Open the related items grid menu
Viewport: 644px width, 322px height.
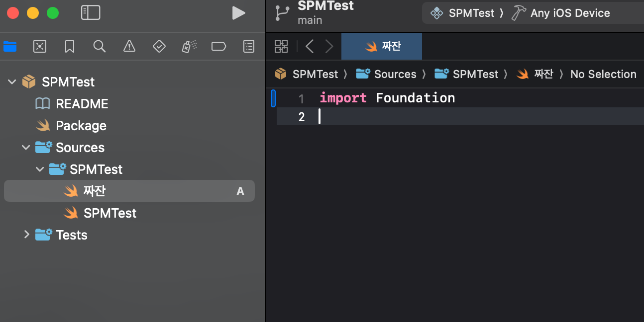coord(281,46)
